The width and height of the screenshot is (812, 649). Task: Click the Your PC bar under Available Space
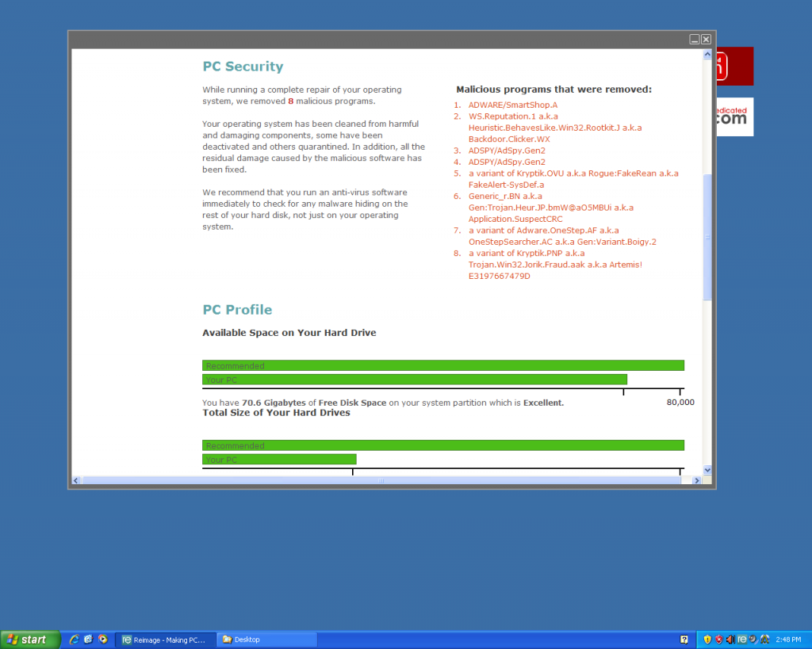415,380
